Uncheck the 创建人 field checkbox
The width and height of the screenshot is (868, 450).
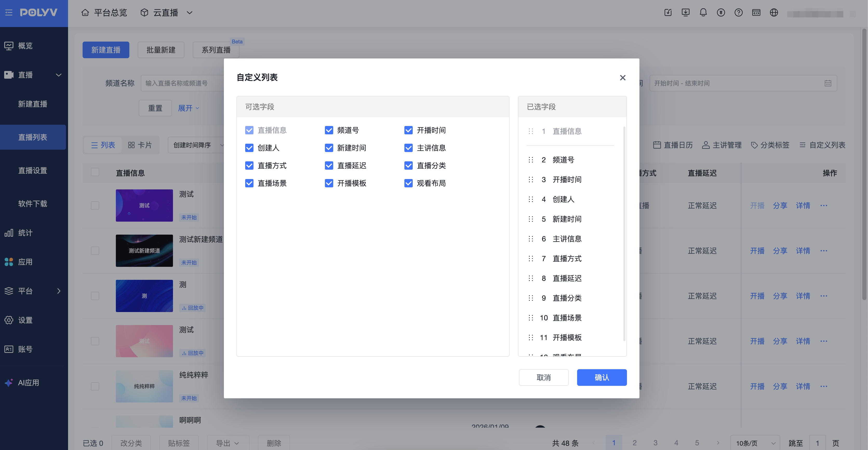249,148
